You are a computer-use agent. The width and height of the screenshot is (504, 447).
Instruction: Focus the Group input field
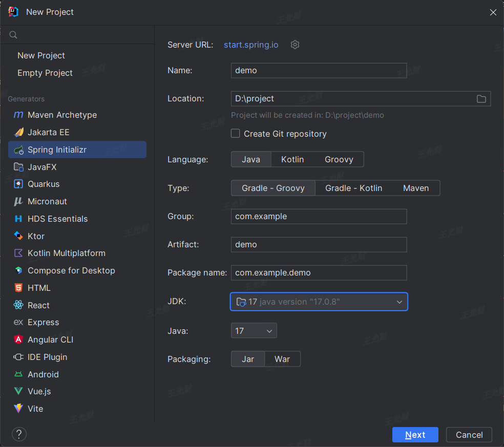(319, 217)
